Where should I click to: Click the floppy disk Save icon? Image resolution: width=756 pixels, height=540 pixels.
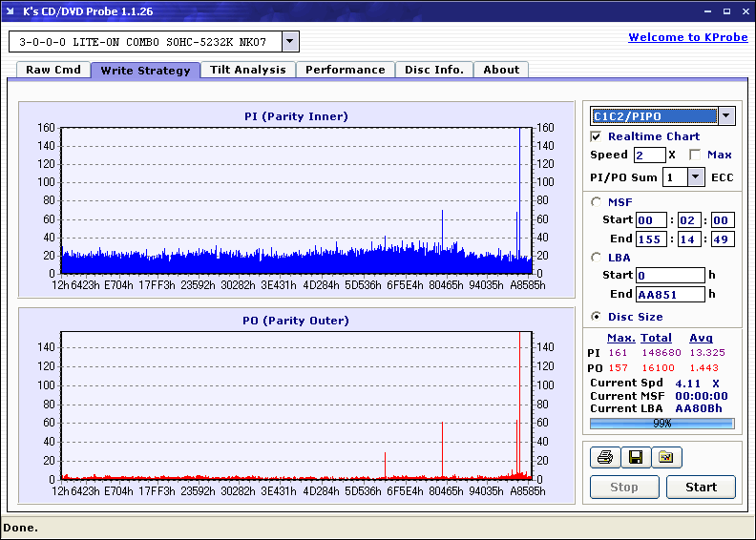tap(635, 458)
